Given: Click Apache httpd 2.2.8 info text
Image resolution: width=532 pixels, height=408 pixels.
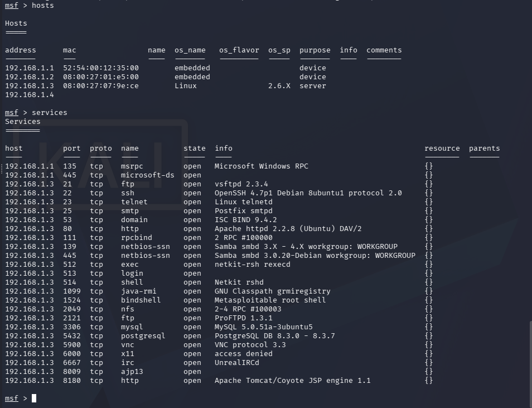Looking at the screenshot, I should point(288,229).
